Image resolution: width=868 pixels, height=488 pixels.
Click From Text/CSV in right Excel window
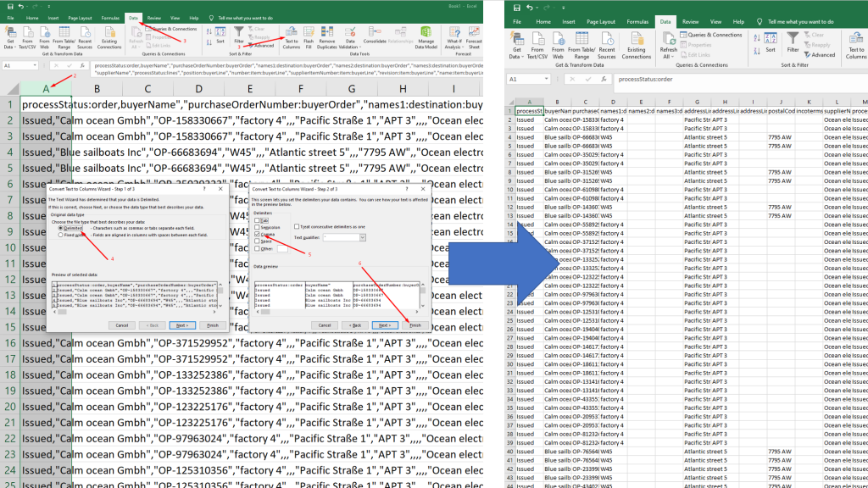point(537,46)
